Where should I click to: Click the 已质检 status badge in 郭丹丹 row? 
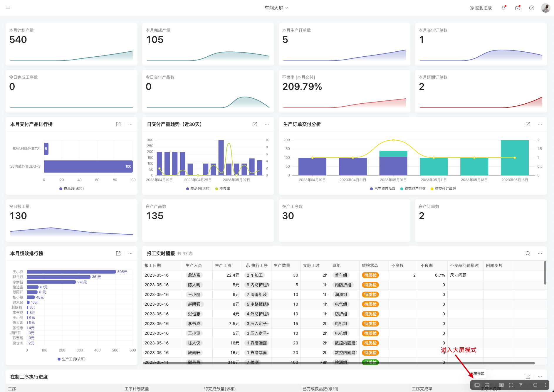click(x=370, y=362)
